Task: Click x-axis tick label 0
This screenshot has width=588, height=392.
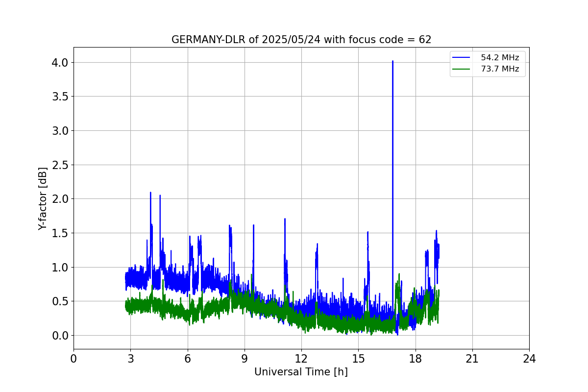Action: [x=73, y=359]
